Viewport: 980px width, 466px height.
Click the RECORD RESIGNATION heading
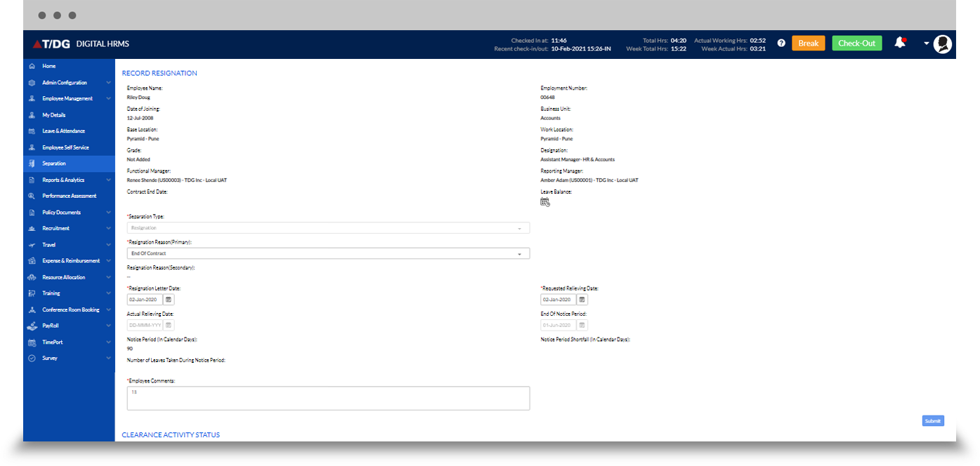pos(159,73)
